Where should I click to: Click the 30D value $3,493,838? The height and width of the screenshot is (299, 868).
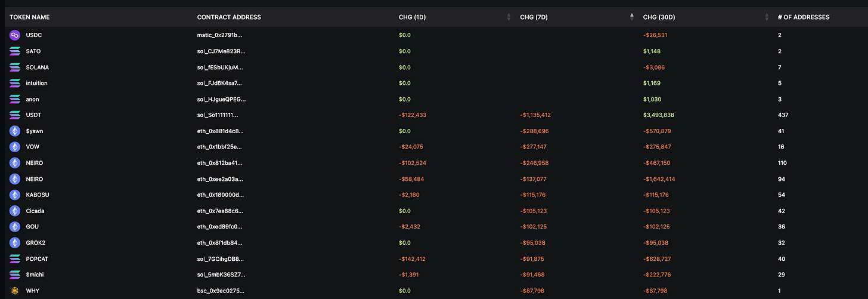pyautogui.click(x=659, y=115)
